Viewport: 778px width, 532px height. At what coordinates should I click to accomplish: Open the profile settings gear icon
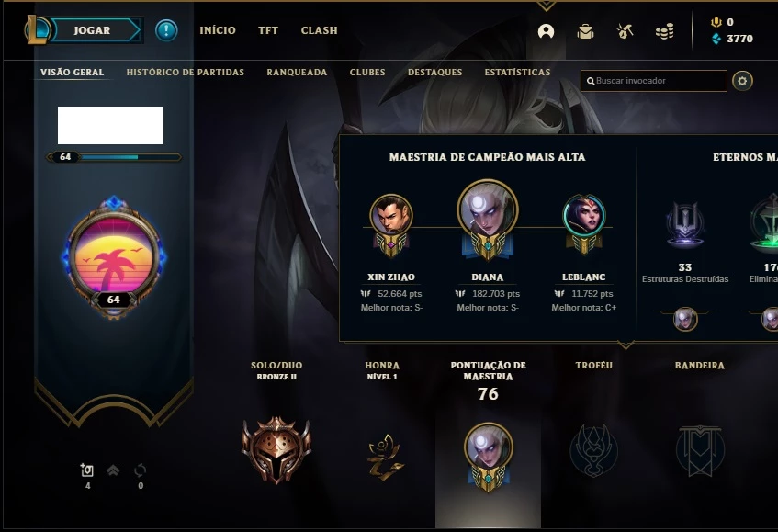coord(742,80)
